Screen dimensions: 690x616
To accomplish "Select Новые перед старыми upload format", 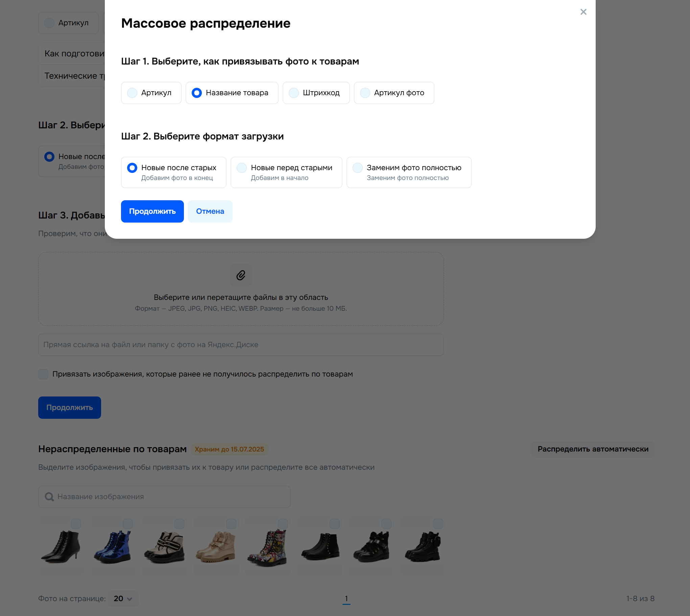I will pos(286,172).
